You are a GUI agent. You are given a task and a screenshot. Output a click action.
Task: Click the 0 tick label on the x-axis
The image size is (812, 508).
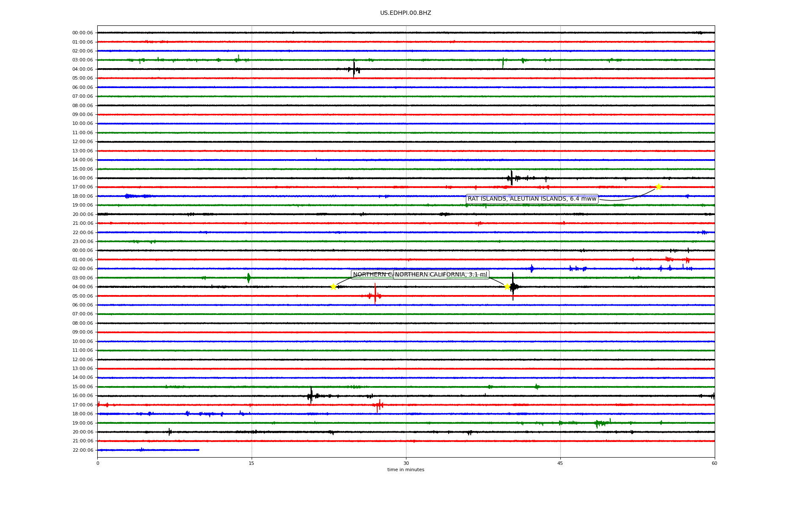point(98,463)
